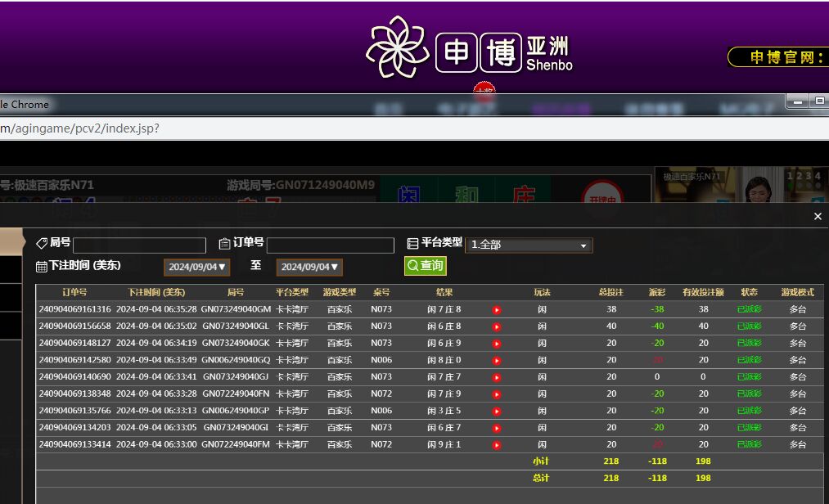Click the calendar icon beside 下注时间
This screenshot has width=829, height=504.
click(x=42, y=266)
